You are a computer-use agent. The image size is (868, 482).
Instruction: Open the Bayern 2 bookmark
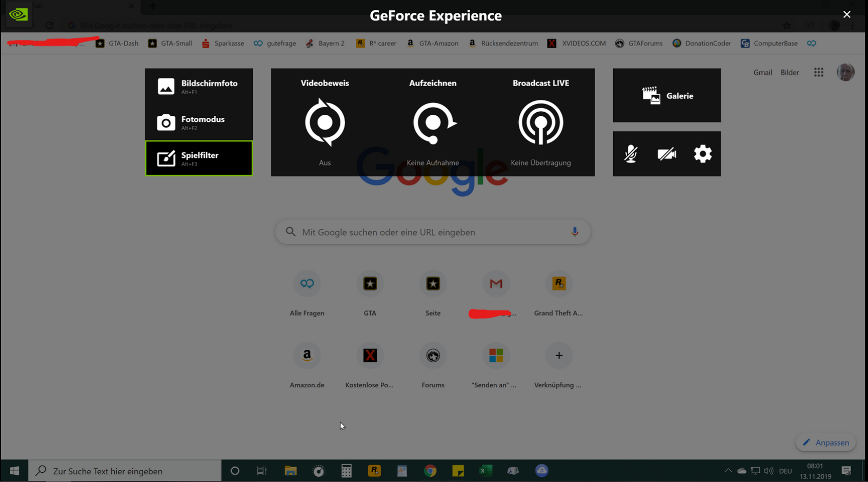(325, 43)
